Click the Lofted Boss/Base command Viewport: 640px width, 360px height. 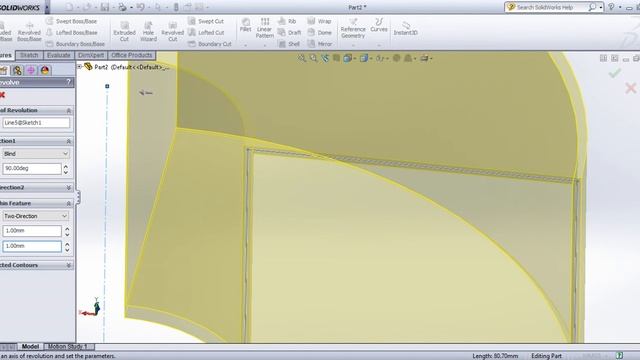click(72, 32)
